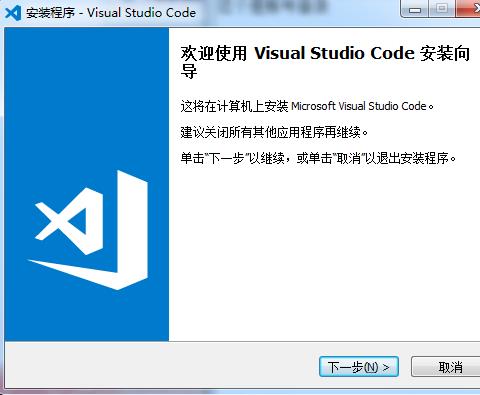Click the 取消 button
This screenshot has width=480, height=395.
point(446,367)
